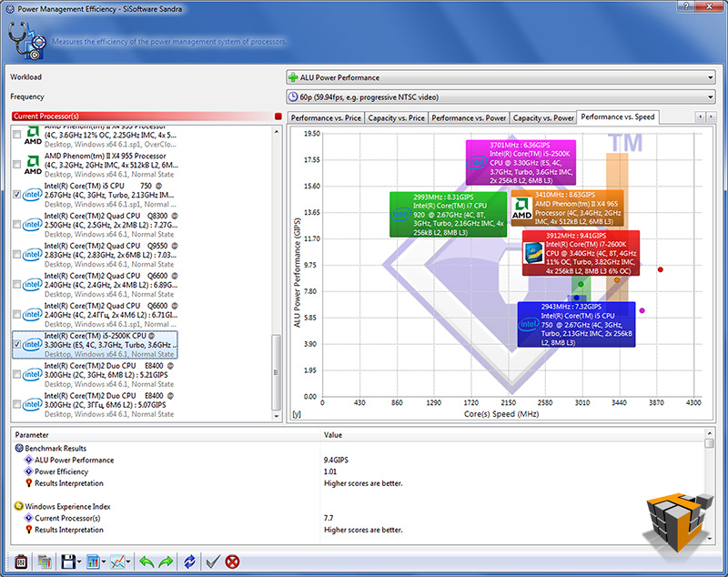Screen dimensions: 728x577
Task: Open the Workload ALU Power Performance dropdown
Action: point(500,77)
